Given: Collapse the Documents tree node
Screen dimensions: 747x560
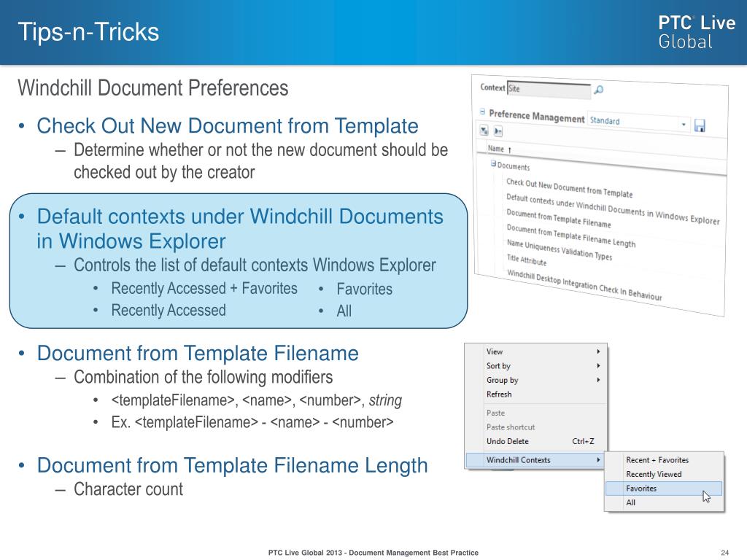Looking at the screenshot, I should (x=494, y=164).
